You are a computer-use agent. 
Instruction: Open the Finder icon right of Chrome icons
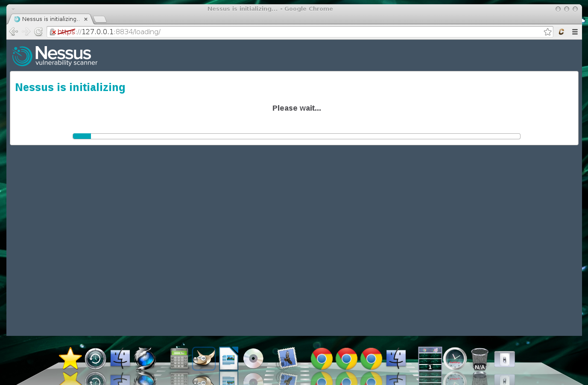(396, 359)
